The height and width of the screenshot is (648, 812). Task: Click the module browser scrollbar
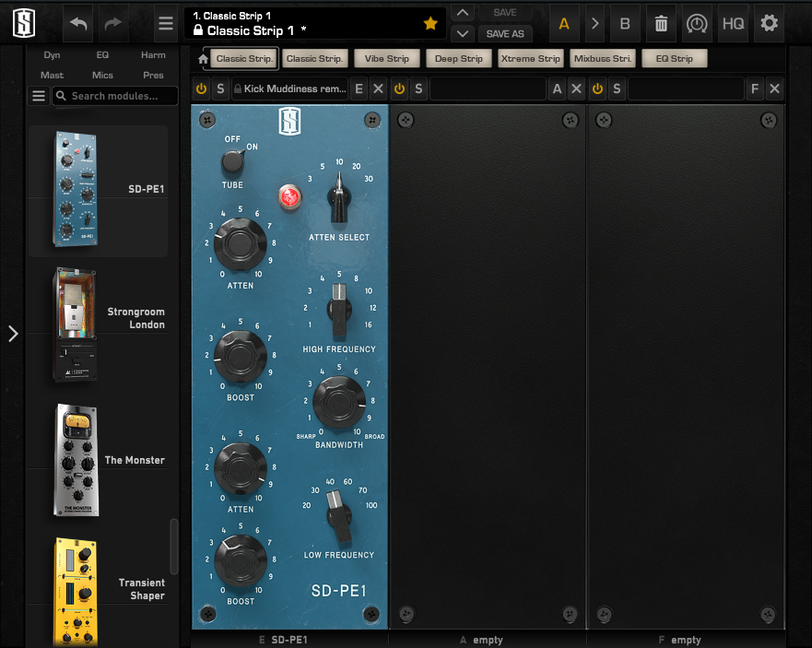(174, 547)
